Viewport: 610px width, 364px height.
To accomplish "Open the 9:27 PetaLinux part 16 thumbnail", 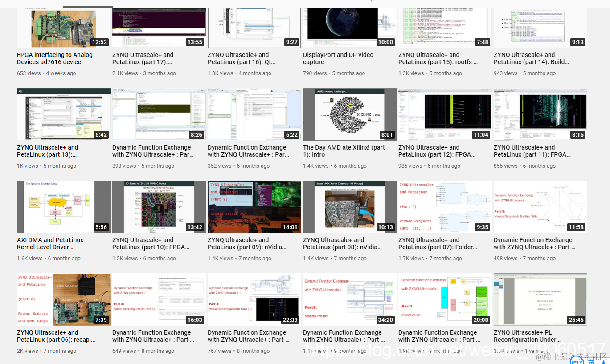I will [x=254, y=28].
